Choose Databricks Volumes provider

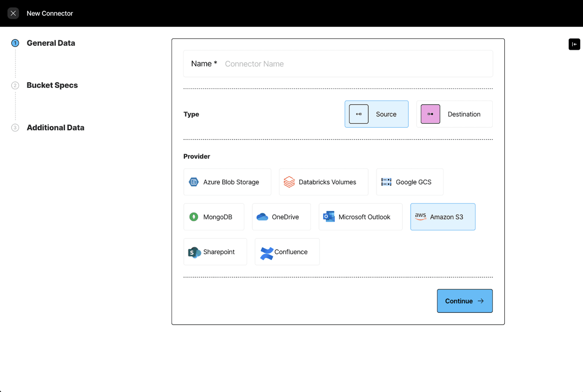324,182
